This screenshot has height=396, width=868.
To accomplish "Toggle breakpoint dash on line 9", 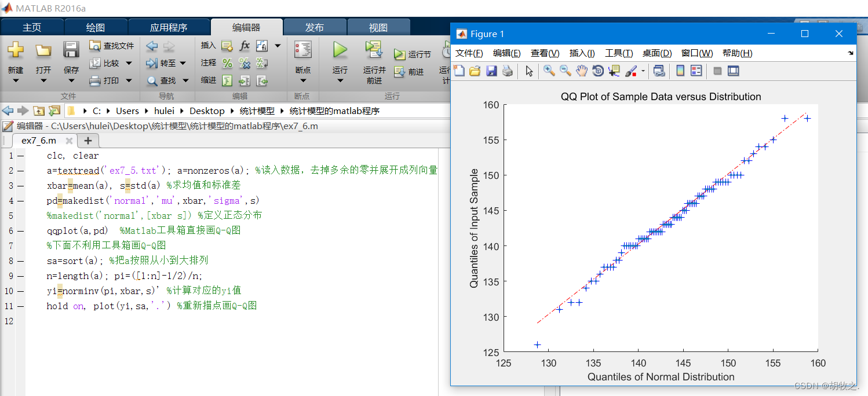I will pos(20,276).
